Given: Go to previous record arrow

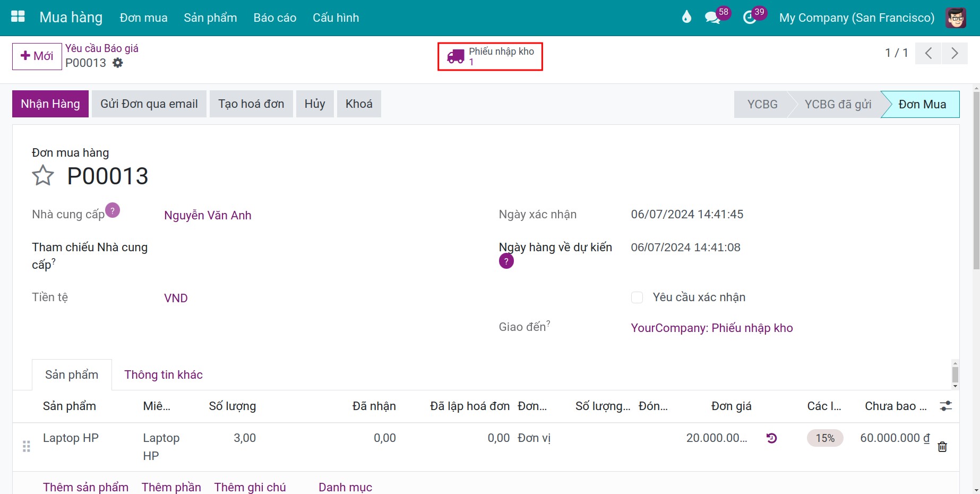Looking at the screenshot, I should click(x=929, y=53).
